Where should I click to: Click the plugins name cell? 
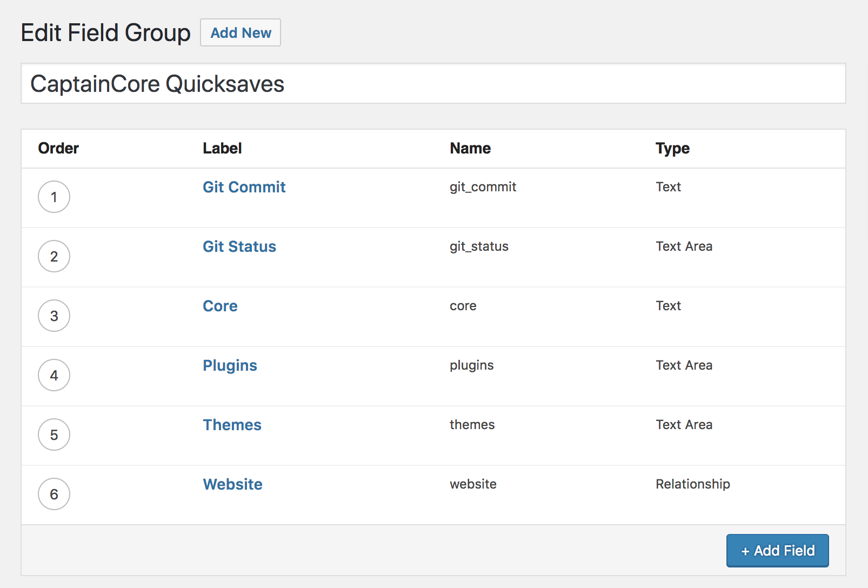tap(472, 365)
